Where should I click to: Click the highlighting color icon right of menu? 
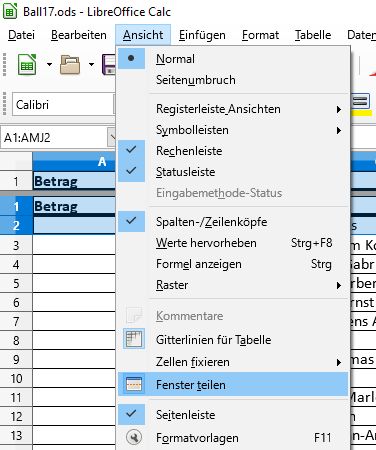tap(361, 105)
